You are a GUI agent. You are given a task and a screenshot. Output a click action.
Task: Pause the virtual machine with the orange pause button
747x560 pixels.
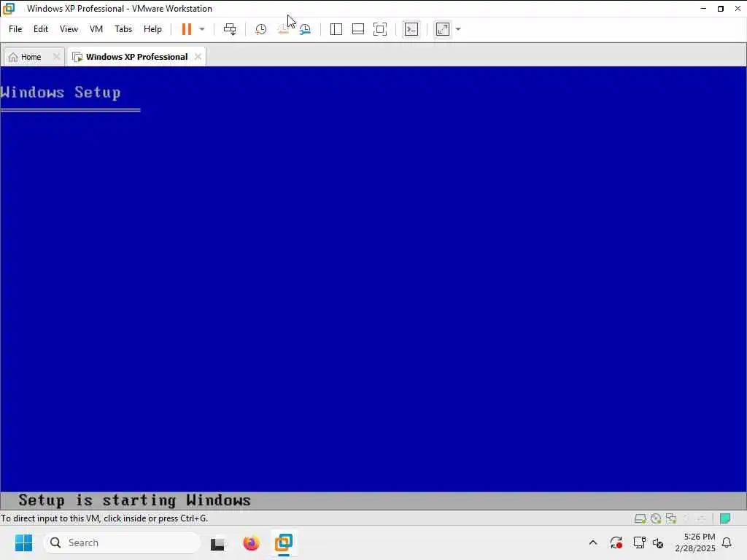[186, 29]
